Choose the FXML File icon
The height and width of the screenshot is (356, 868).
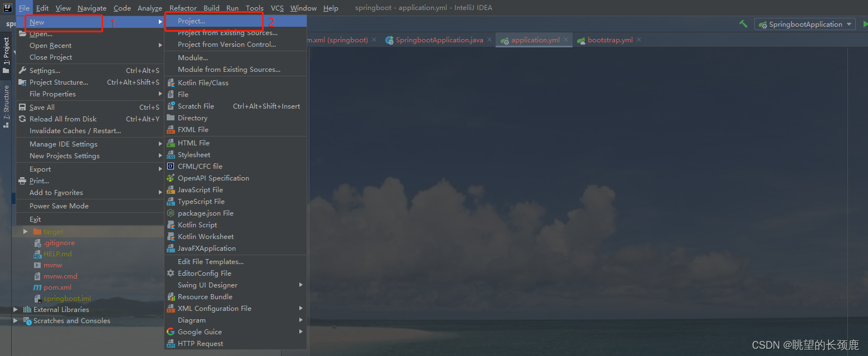(x=171, y=129)
